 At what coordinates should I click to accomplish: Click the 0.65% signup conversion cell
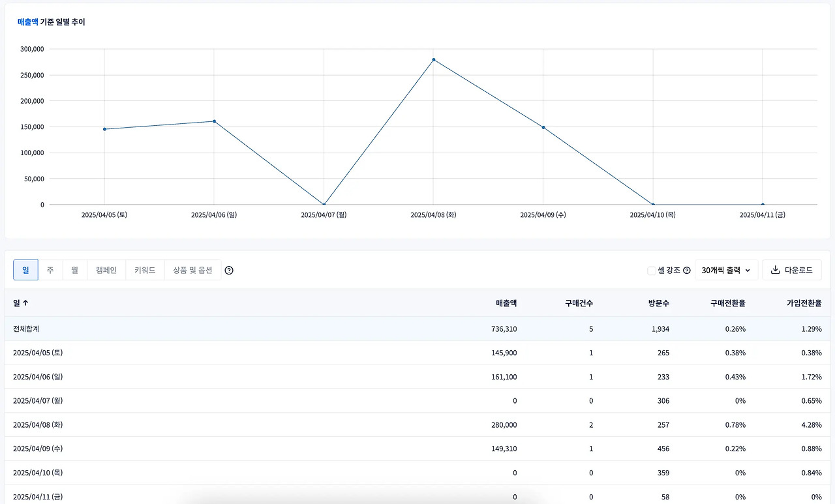tap(812, 400)
